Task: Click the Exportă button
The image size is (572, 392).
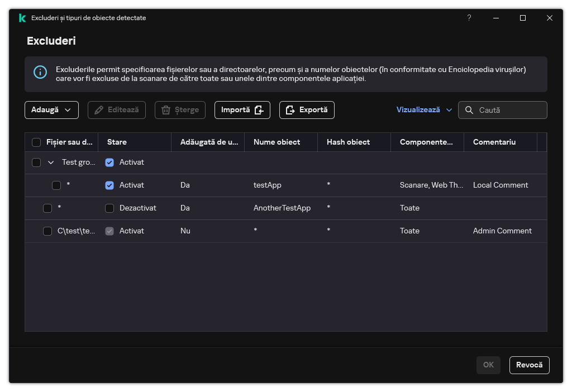Action: [x=307, y=110]
